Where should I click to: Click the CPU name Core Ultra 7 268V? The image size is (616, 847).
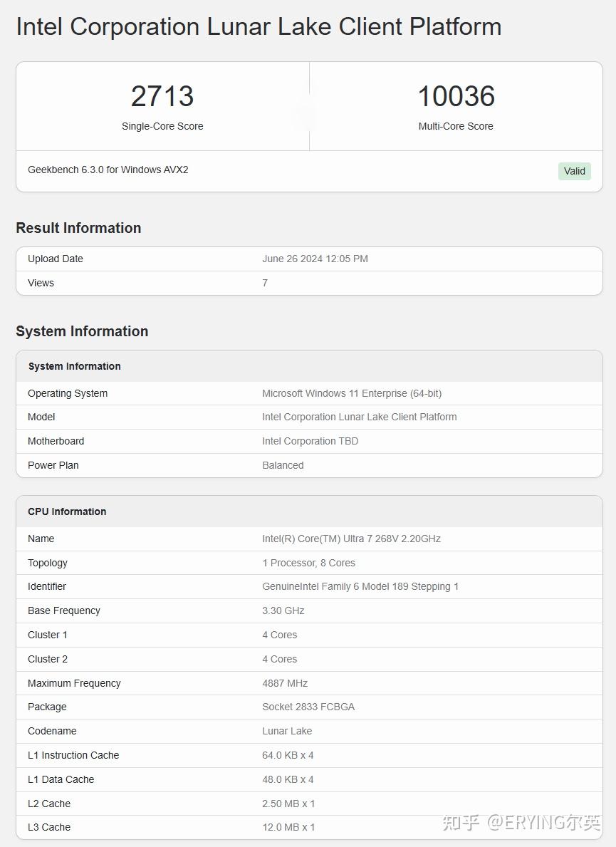[351, 539]
